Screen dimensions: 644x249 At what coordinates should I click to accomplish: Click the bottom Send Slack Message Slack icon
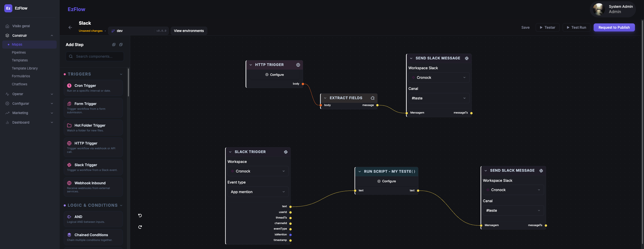541,171
